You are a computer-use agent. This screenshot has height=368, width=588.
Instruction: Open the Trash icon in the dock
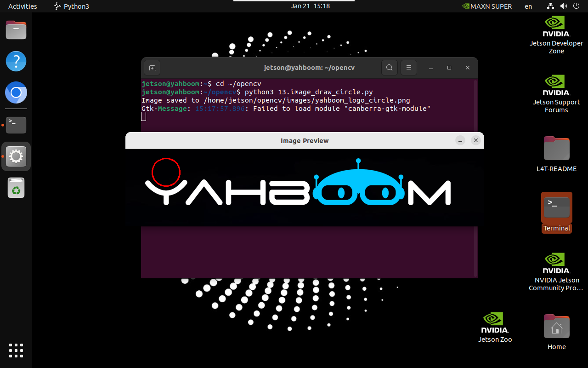16,188
